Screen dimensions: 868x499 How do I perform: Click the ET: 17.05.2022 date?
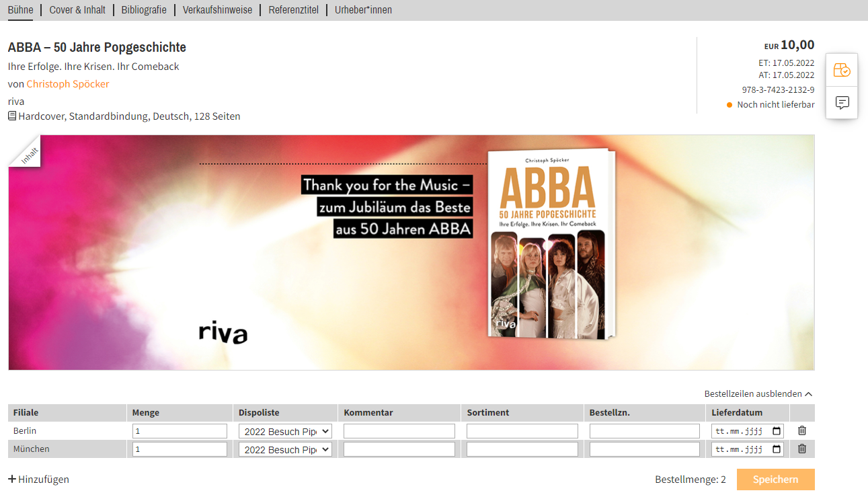(787, 63)
